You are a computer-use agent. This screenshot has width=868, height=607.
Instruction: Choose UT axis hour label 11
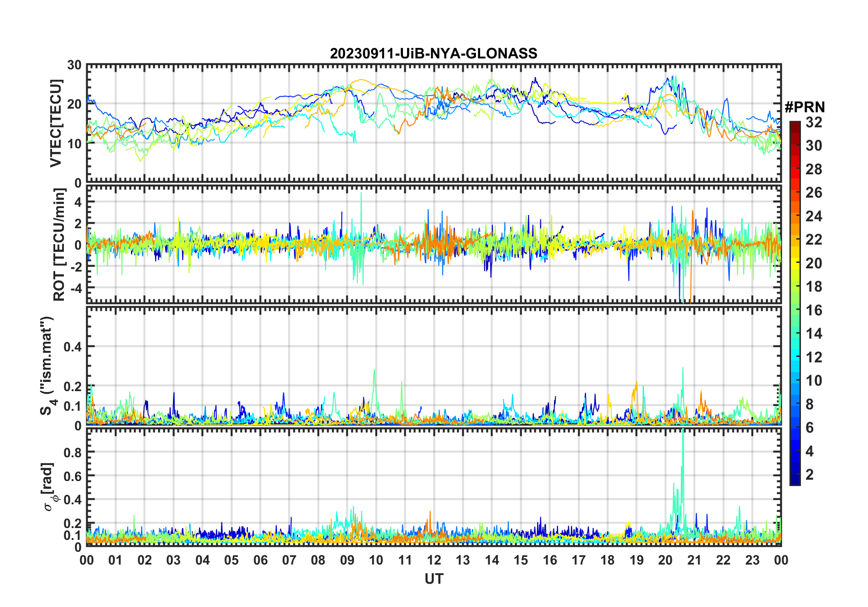point(405,560)
